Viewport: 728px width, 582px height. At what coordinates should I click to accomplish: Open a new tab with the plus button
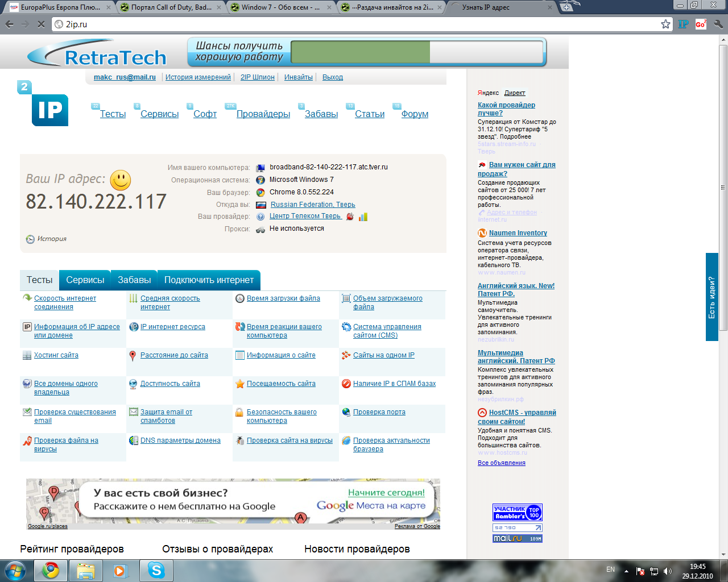tap(566, 7)
